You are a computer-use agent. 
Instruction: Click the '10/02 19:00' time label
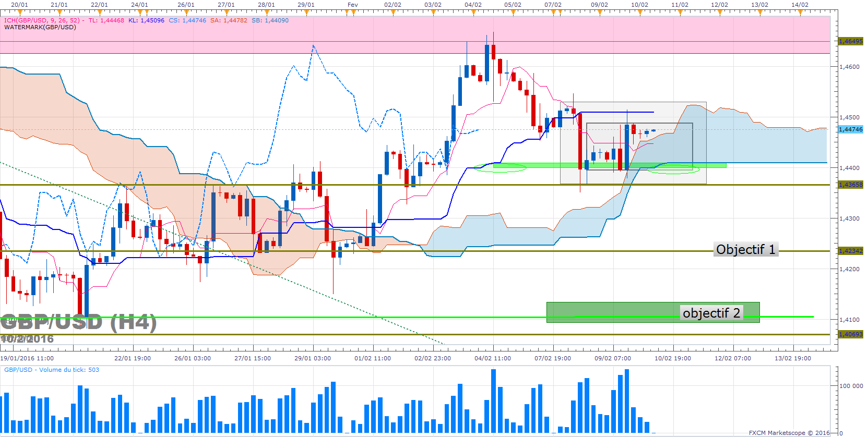click(x=673, y=358)
